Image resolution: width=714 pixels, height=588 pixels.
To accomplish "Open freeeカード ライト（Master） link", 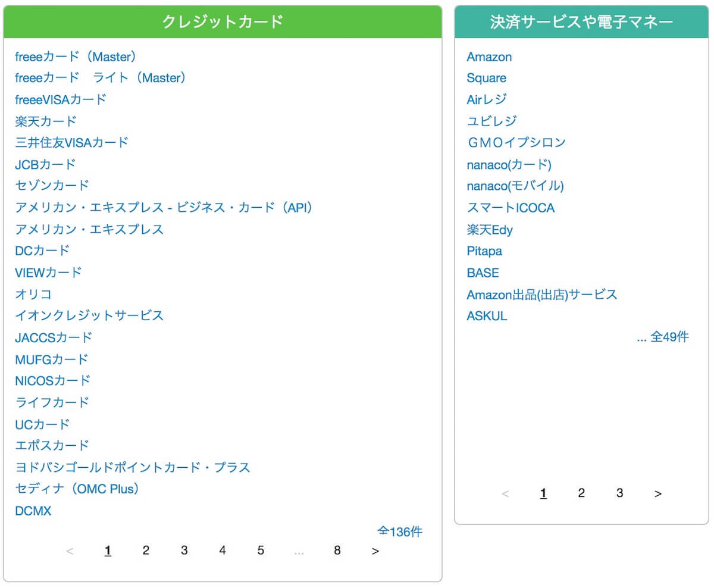I will pos(101,78).
